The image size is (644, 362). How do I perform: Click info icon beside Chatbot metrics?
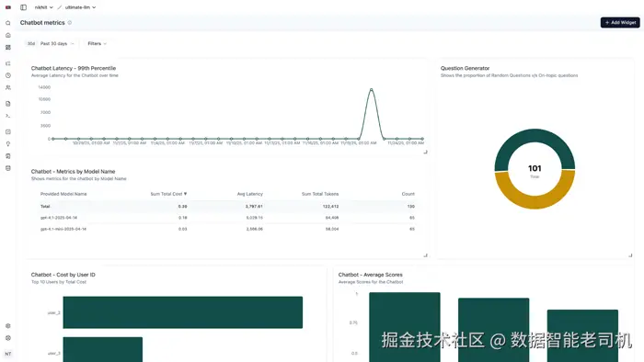click(70, 23)
